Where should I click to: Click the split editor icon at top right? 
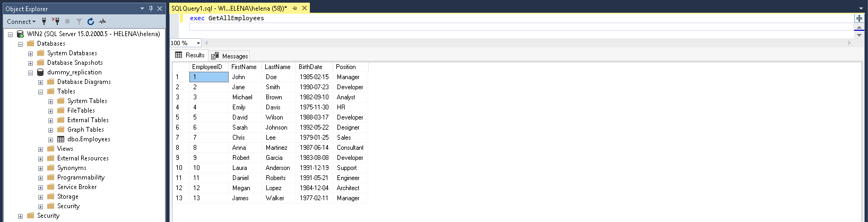859,18
